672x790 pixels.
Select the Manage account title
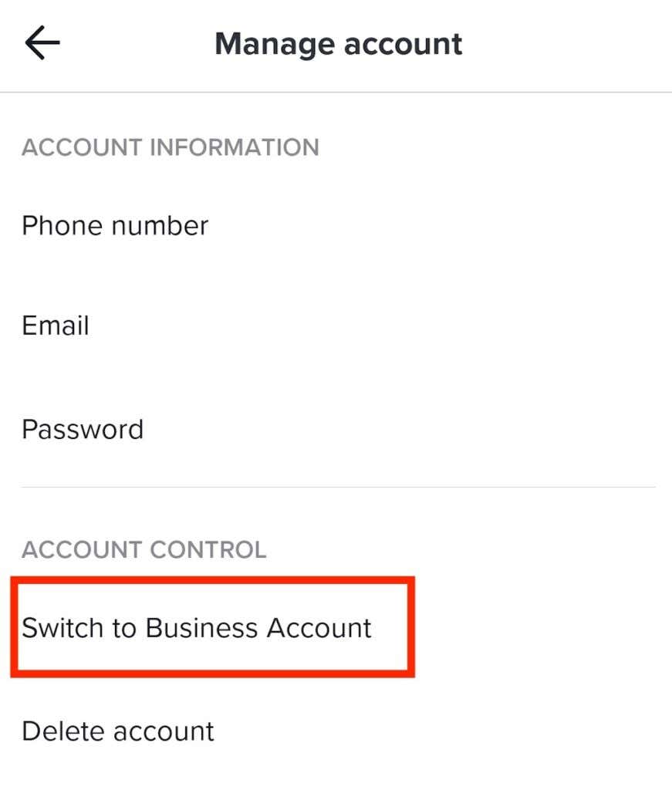[x=339, y=43]
